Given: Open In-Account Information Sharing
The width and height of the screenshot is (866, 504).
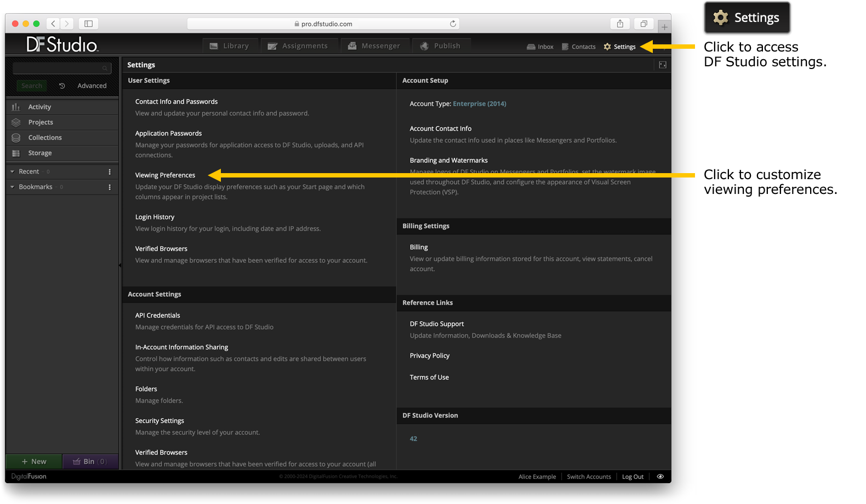Looking at the screenshot, I should (x=181, y=347).
